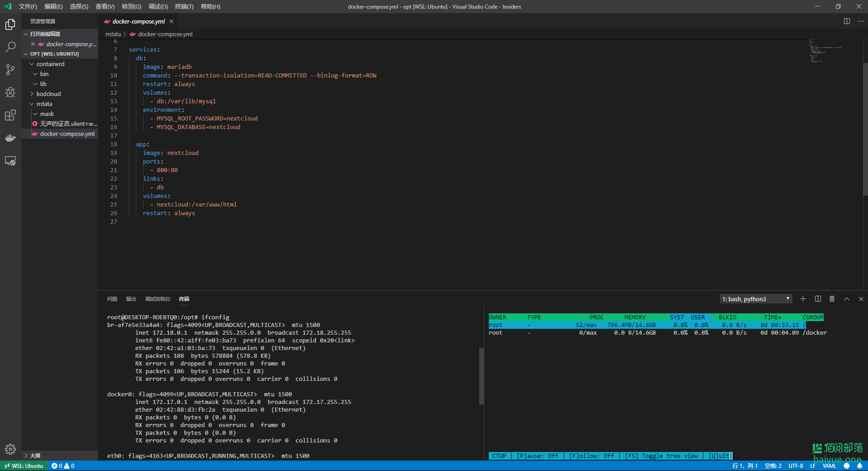Split the editor to the right
The image size is (868, 471).
coord(847,21)
